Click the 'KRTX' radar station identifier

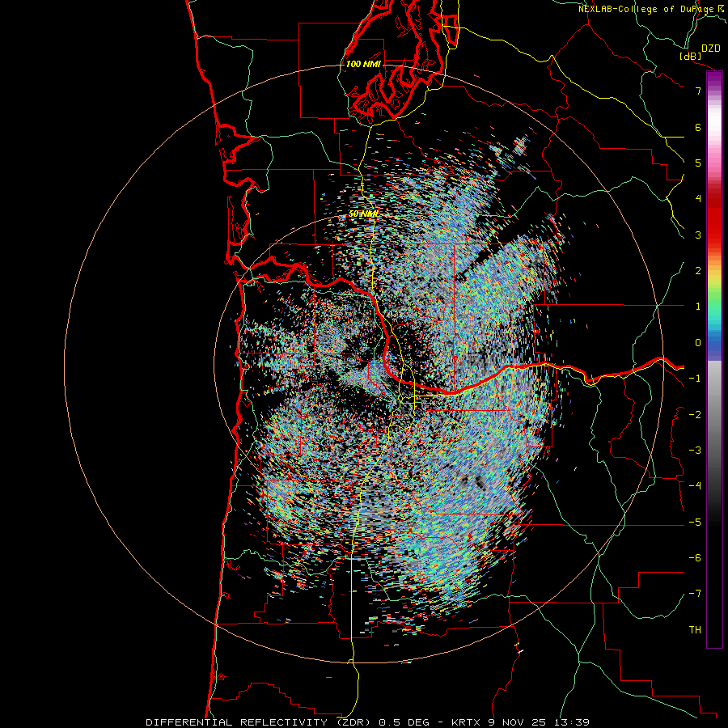click(x=467, y=722)
